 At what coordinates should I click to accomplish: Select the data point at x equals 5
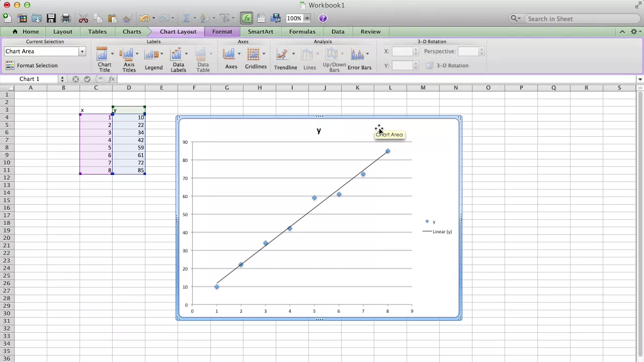314,198
